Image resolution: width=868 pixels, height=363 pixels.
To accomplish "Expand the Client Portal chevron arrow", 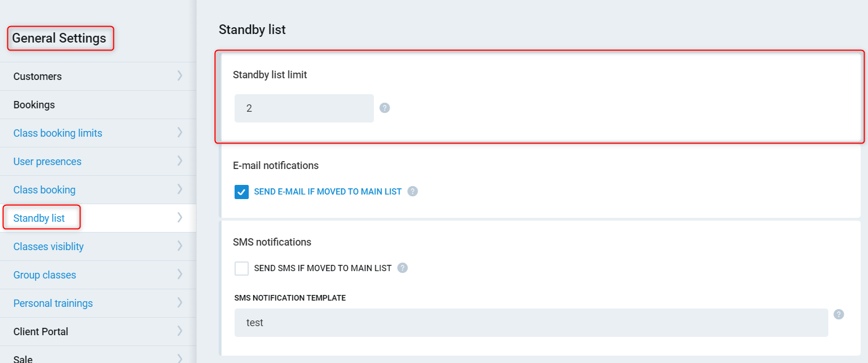I will (x=180, y=331).
